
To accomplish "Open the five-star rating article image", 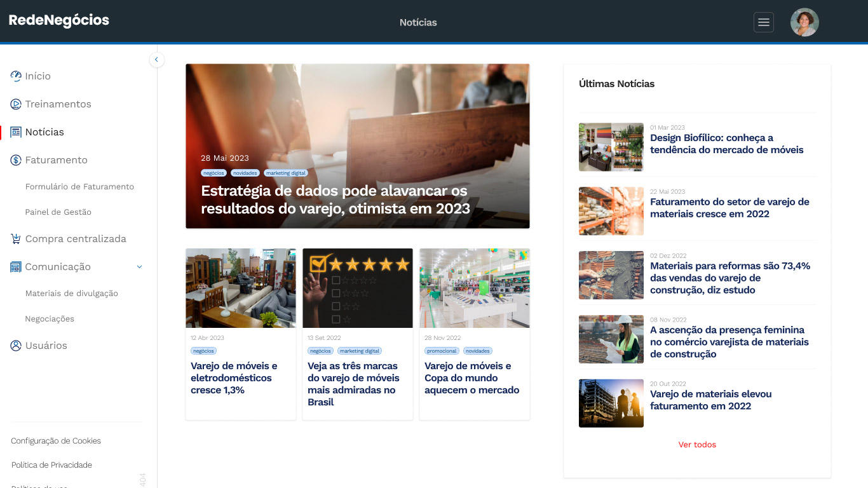I will pyautogui.click(x=358, y=288).
